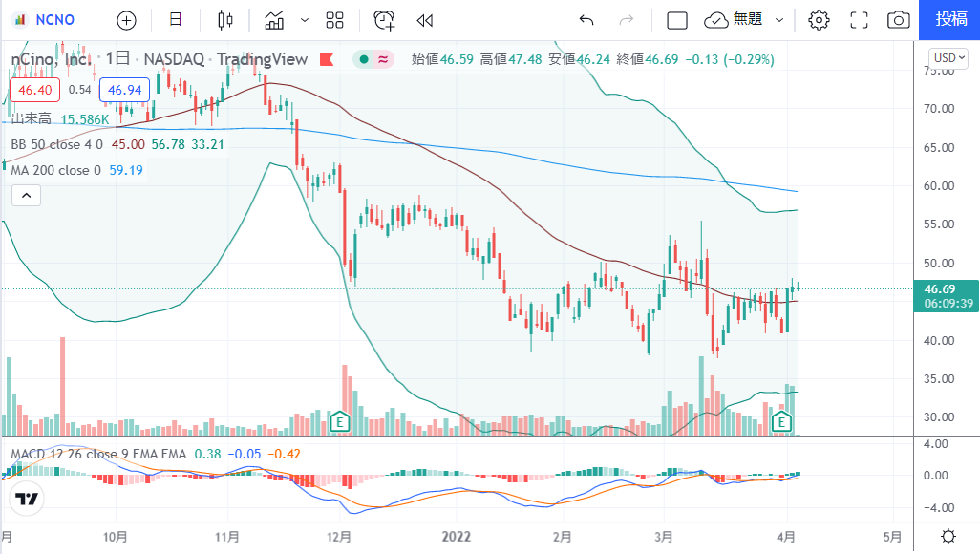Open the candlestick chart style selector

pos(225,21)
